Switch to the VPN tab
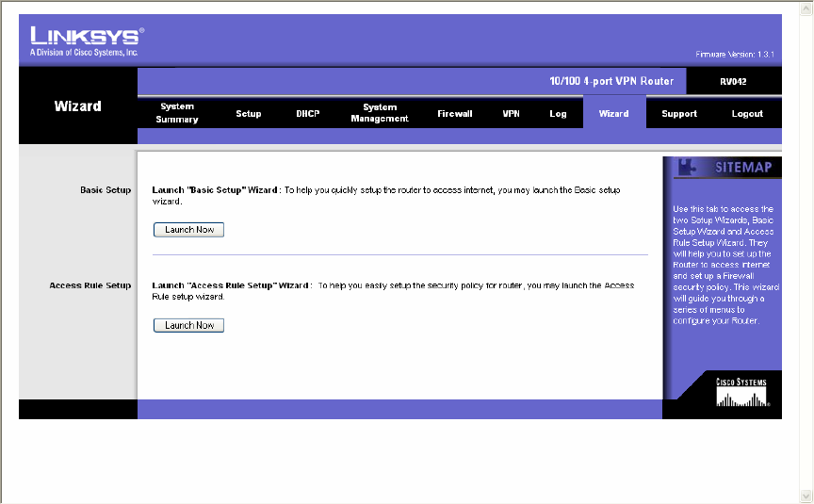Screen dimensions: 814x504 tap(511, 114)
